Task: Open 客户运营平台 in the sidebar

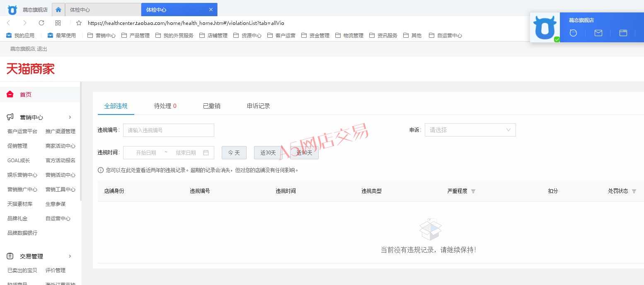Action: tap(22, 132)
